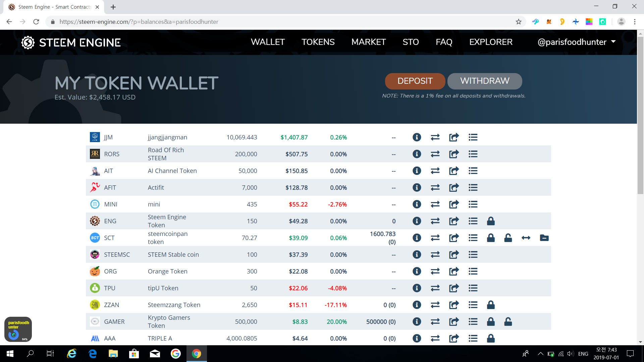The height and width of the screenshot is (362, 644).
Task: Open the TOKENS menu item
Action: (x=318, y=42)
